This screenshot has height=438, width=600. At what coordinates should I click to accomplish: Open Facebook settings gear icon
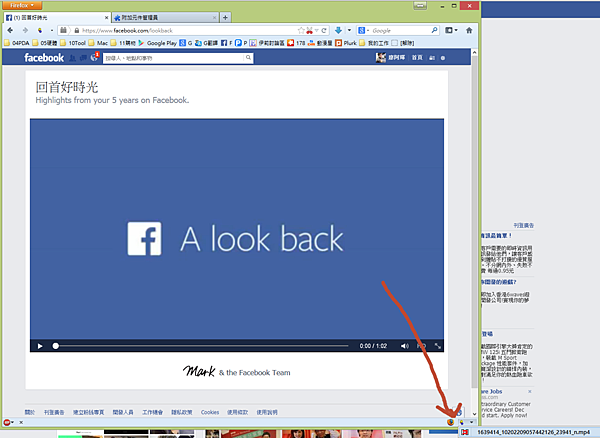pyautogui.click(x=443, y=58)
